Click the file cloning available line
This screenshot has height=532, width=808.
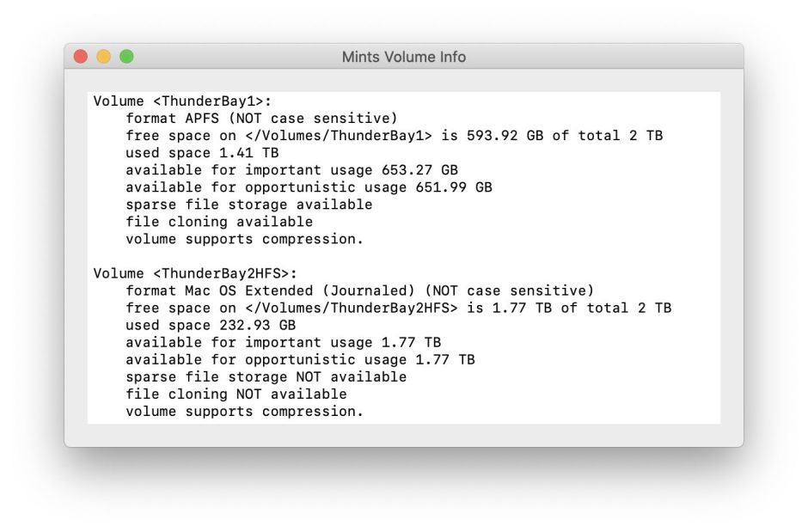tap(219, 222)
